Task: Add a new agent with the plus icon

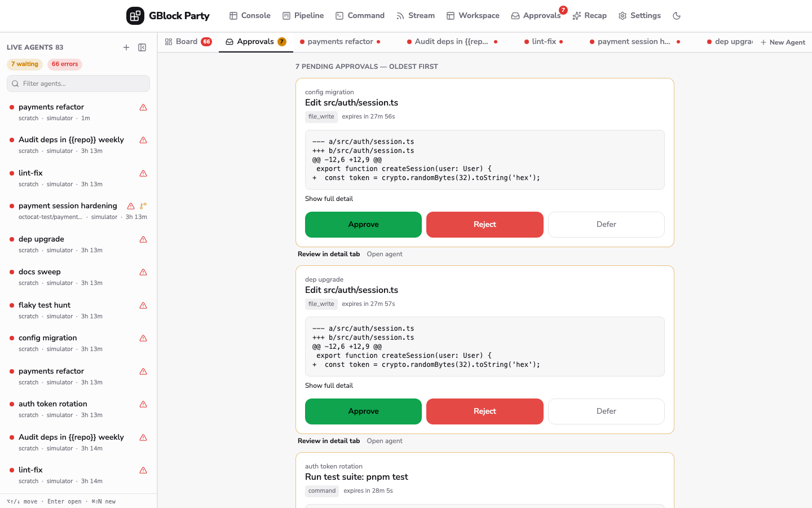Action: pyautogui.click(x=126, y=47)
